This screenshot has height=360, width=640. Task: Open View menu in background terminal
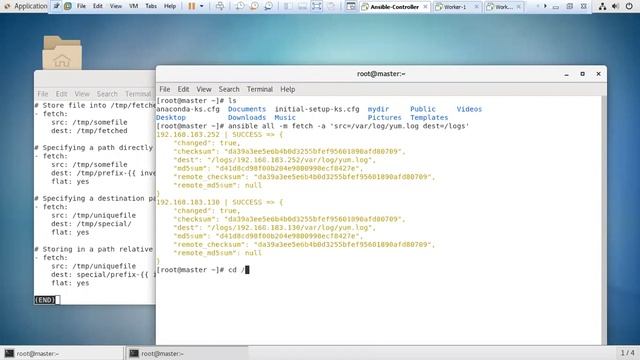82,94
